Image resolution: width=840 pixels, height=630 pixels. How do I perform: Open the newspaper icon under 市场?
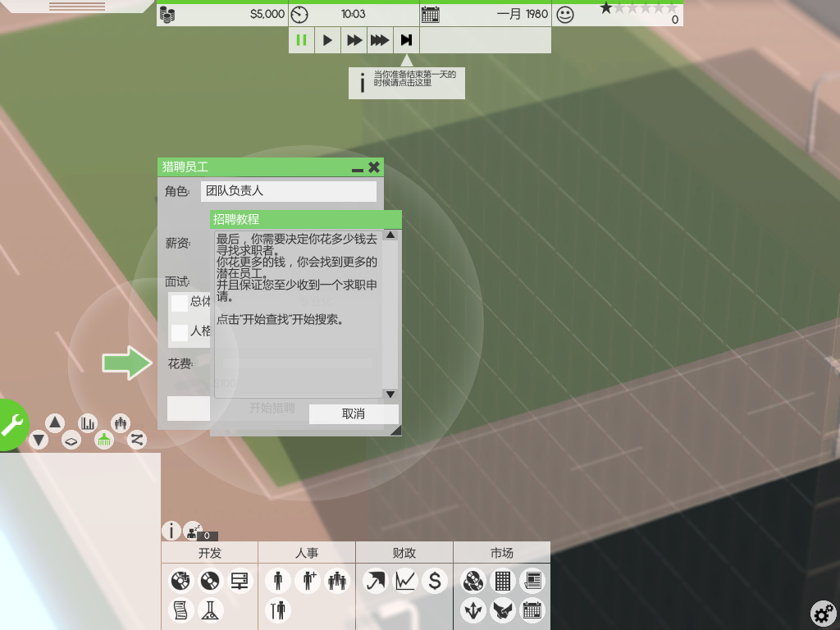click(x=532, y=580)
